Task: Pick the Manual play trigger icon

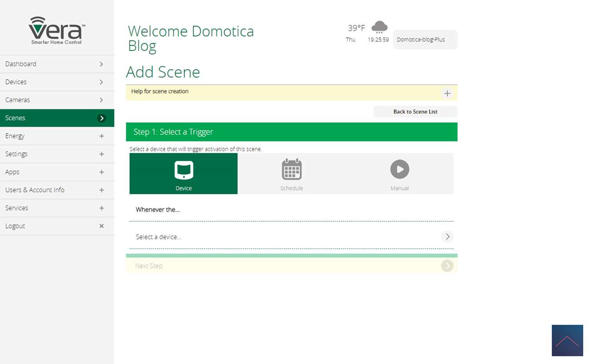Action: coord(400,170)
